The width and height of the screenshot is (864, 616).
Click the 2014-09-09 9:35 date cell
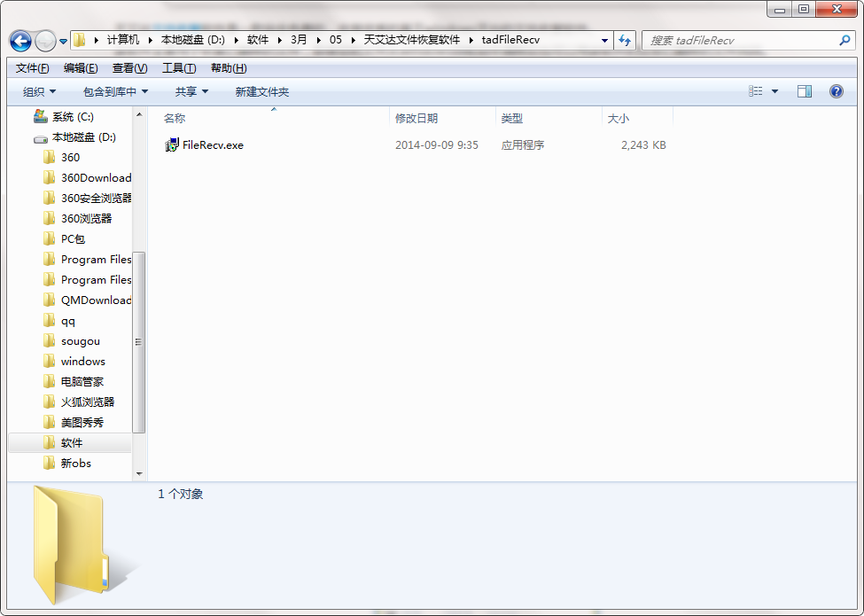point(436,144)
